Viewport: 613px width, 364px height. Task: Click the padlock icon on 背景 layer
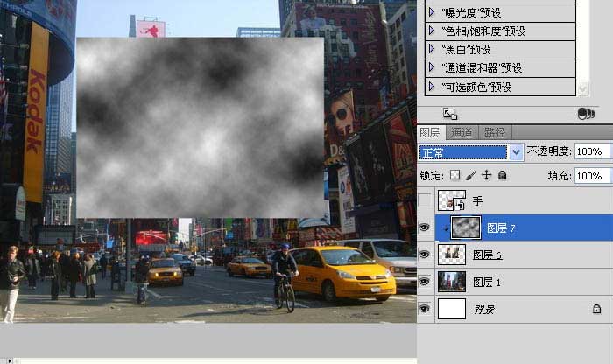point(596,309)
